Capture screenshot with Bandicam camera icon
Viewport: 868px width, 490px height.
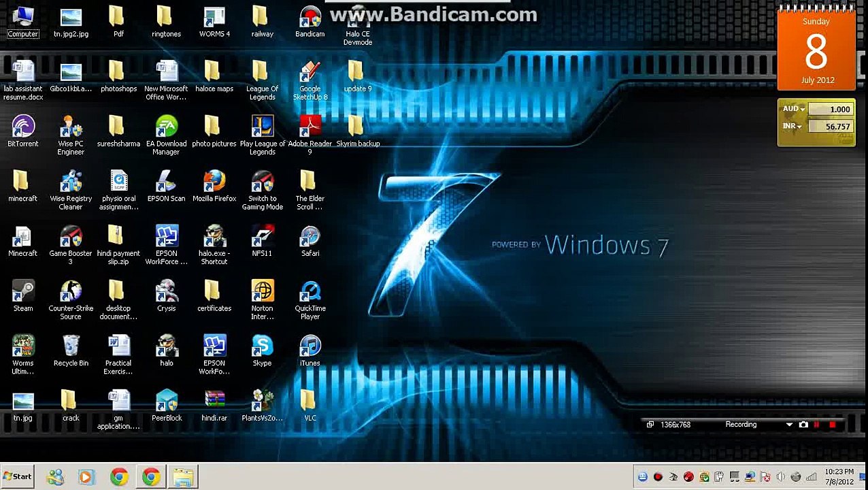click(x=803, y=425)
